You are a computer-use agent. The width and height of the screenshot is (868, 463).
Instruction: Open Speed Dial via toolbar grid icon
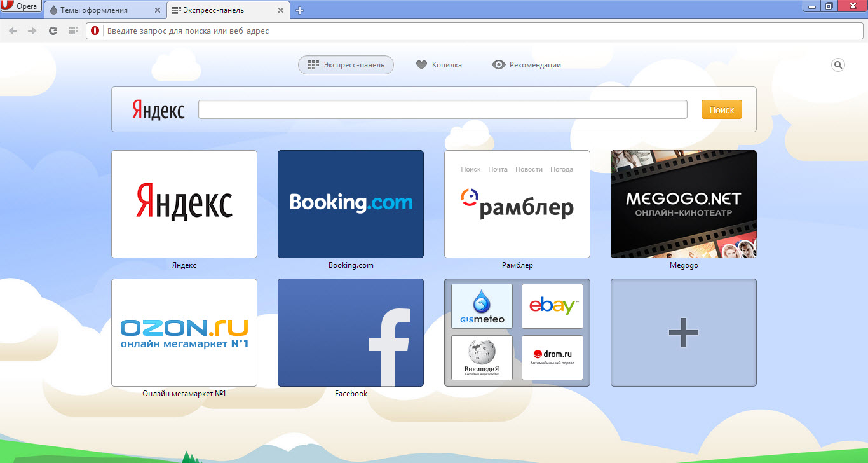click(73, 31)
